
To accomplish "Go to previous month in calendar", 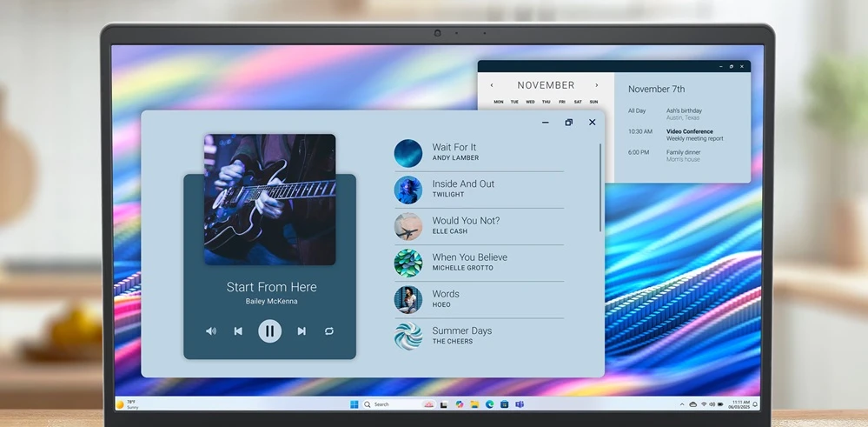I will tap(492, 85).
